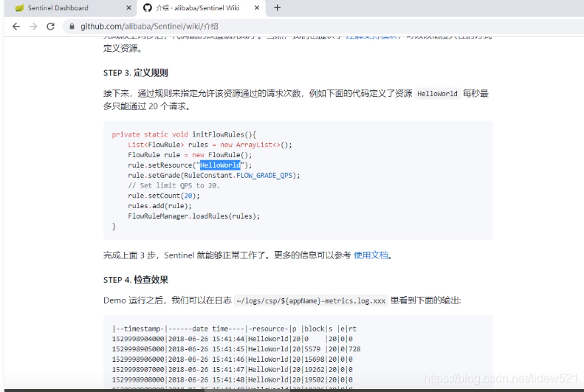584x392 pixels.
Task: Click the log row timestamped 15:41:44
Action: (233, 339)
